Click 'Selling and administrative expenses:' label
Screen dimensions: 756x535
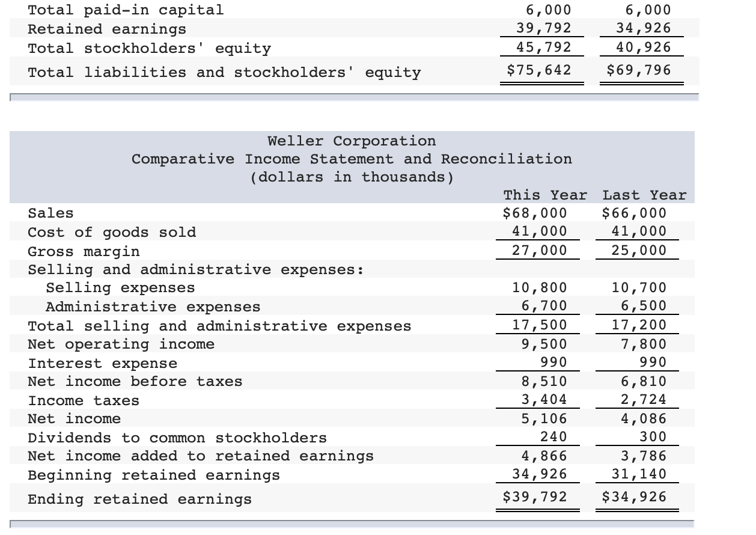(x=196, y=269)
